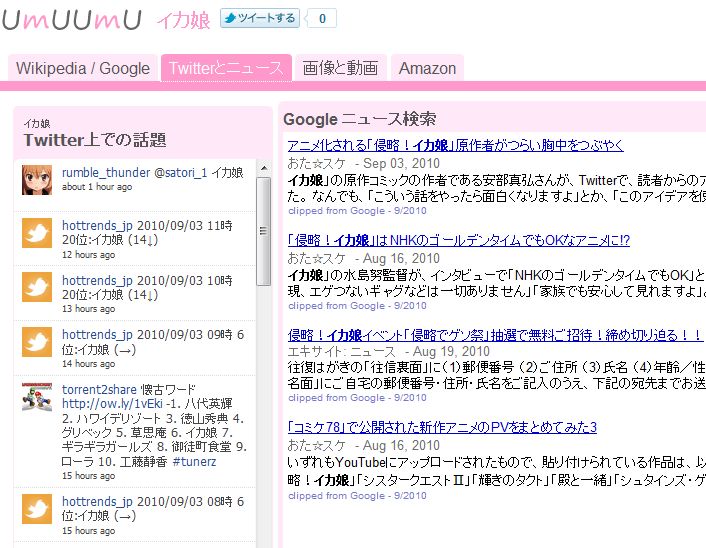The width and height of the screenshot is (706, 548).
Task: Open the Wikipedia / Google tab
Action: [x=83, y=68]
